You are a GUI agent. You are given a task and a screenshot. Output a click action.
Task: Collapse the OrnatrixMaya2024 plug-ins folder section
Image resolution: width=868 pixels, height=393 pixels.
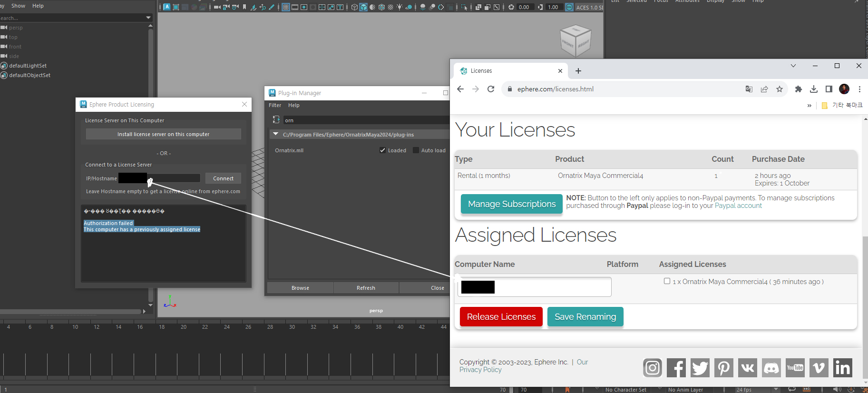pyautogui.click(x=275, y=135)
